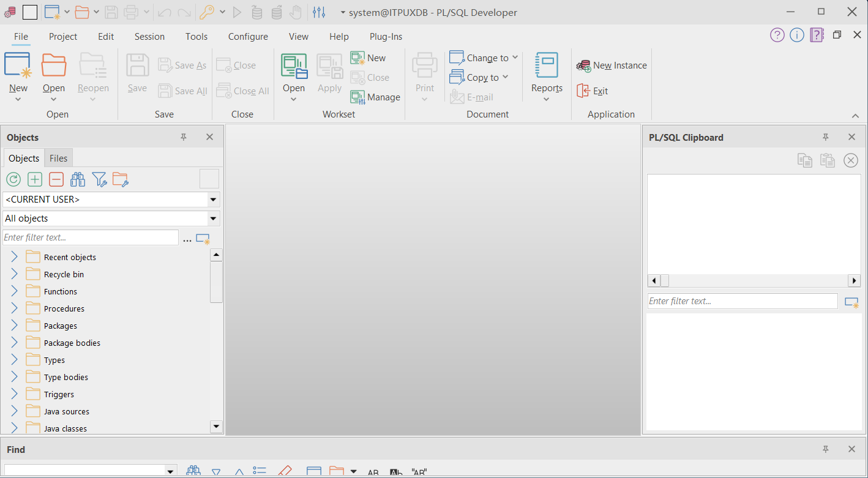Click the Log on key icon in title bar
This screenshot has width=868, height=478.
[207, 12]
